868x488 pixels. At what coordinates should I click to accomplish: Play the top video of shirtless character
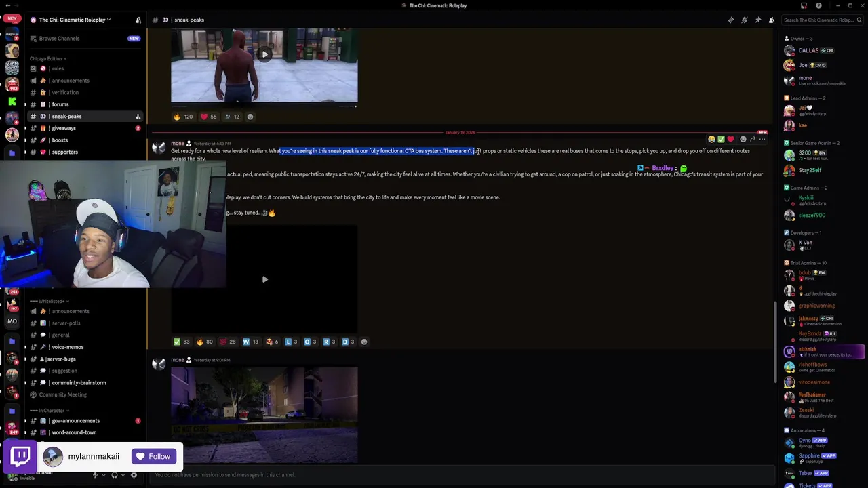click(264, 54)
